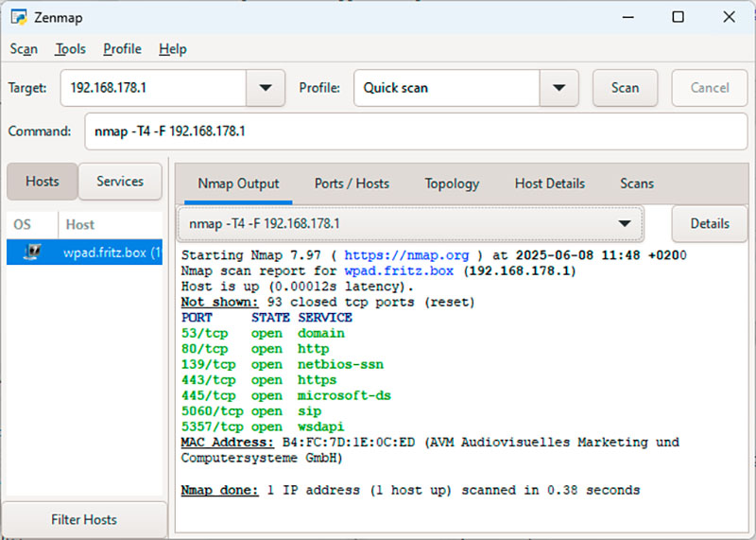The height and width of the screenshot is (540, 756).
Task: Expand the scan command selector dropdown
Action: pos(625,223)
